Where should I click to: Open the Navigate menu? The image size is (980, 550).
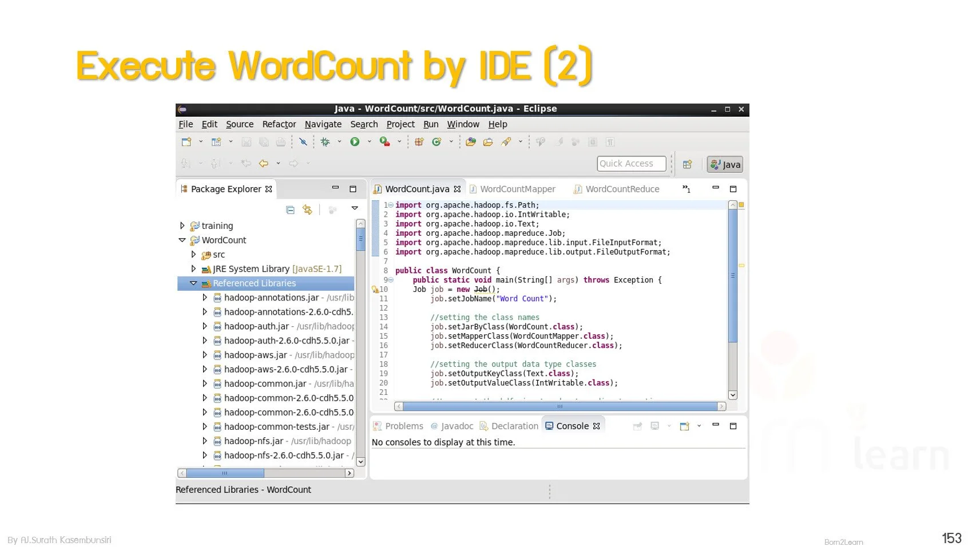coord(323,124)
